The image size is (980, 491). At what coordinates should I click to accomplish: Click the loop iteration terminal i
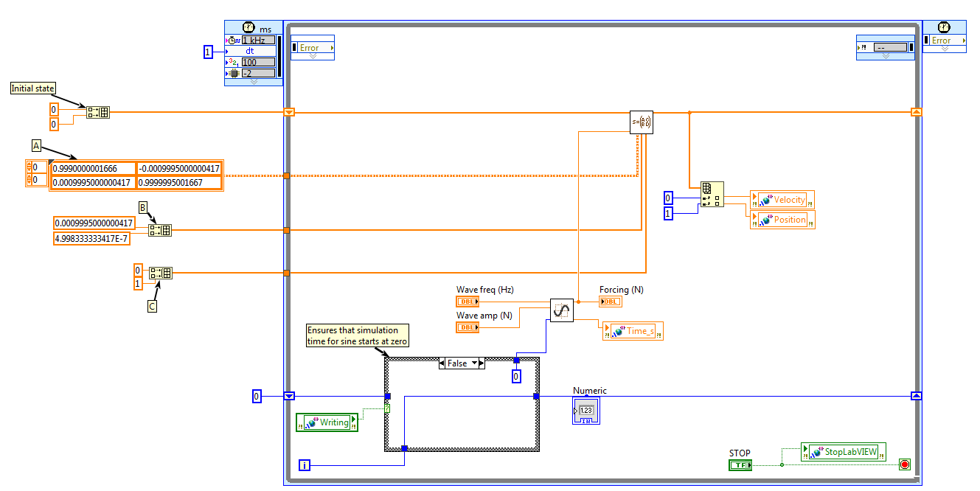point(305,465)
